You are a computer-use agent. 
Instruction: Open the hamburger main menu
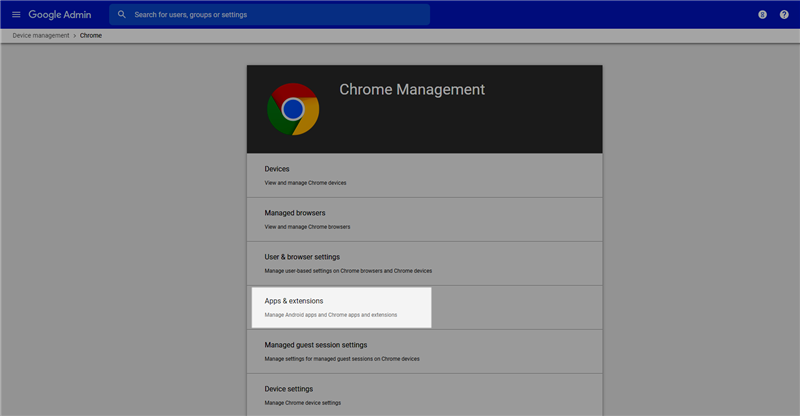tap(16, 14)
